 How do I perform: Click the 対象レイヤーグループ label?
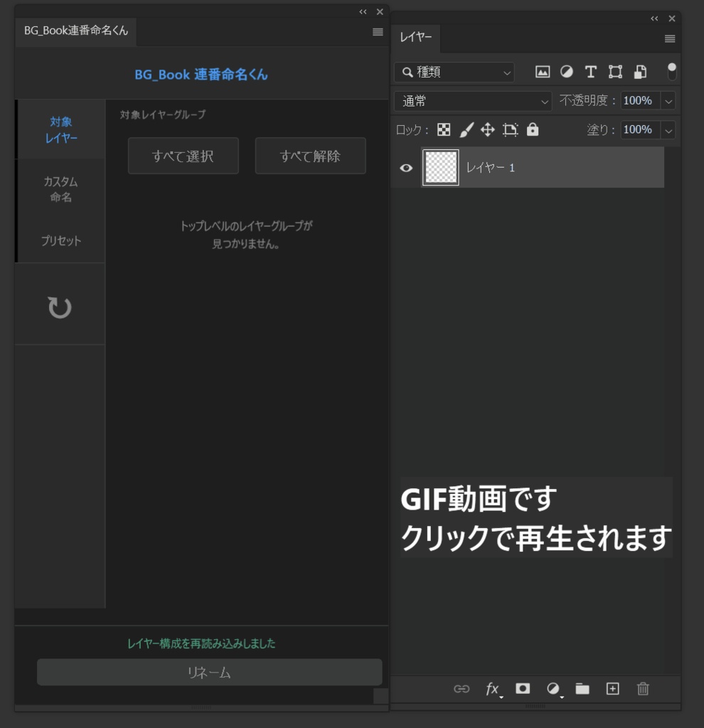[x=163, y=114]
